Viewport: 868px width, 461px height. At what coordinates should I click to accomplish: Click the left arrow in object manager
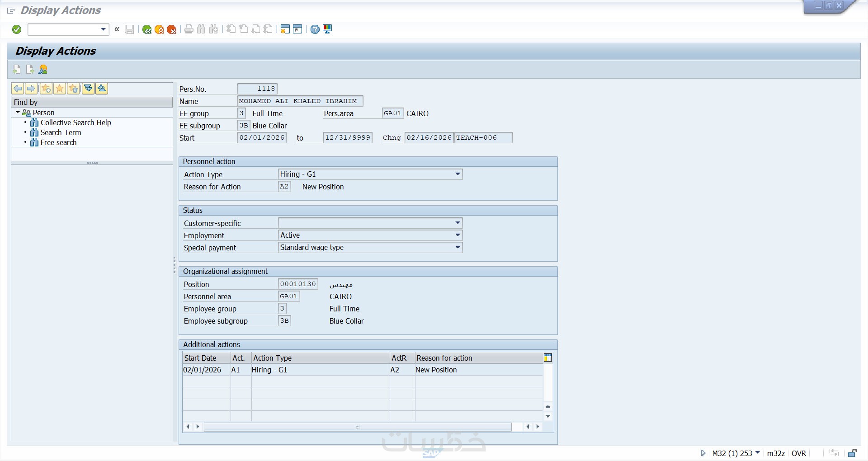[18, 89]
